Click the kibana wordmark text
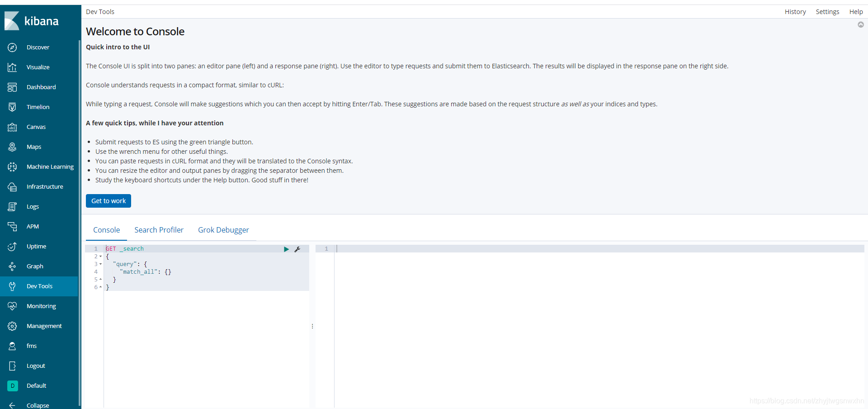Viewport: 868px width, 409px height. pyautogui.click(x=42, y=21)
